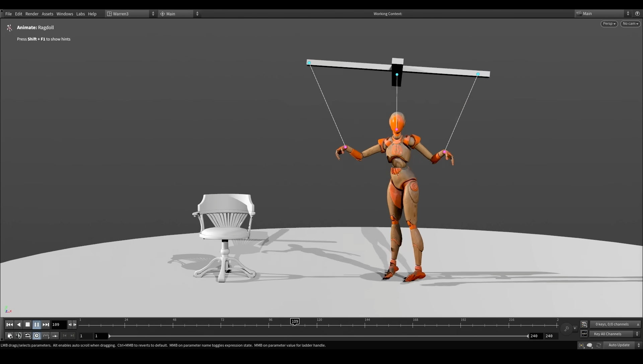Click the help question mark icon
Image resolution: width=643 pixels, height=364 pixels.
[x=637, y=14]
